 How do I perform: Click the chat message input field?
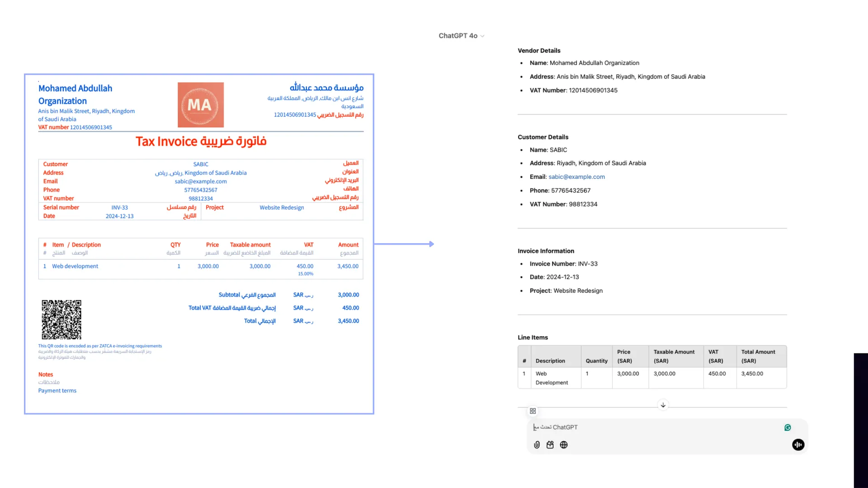pos(633,427)
